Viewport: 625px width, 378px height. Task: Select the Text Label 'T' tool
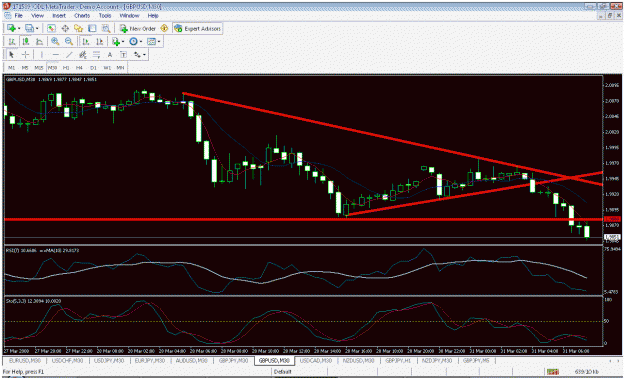pyautogui.click(x=124, y=55)
